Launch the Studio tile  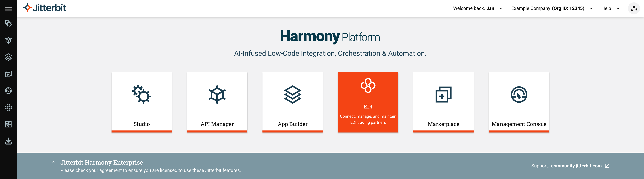pos(142,102)
